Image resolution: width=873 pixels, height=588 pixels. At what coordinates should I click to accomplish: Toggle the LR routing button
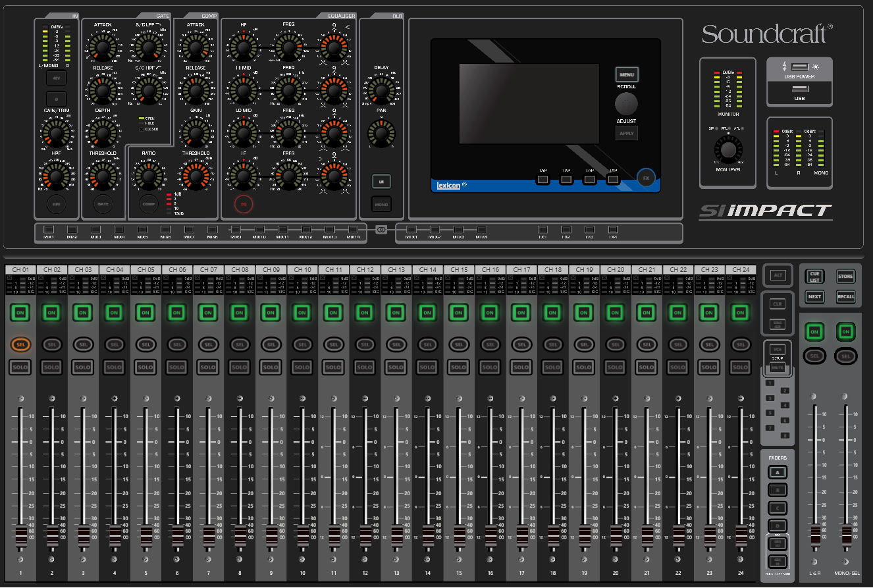tap(381, 180)
